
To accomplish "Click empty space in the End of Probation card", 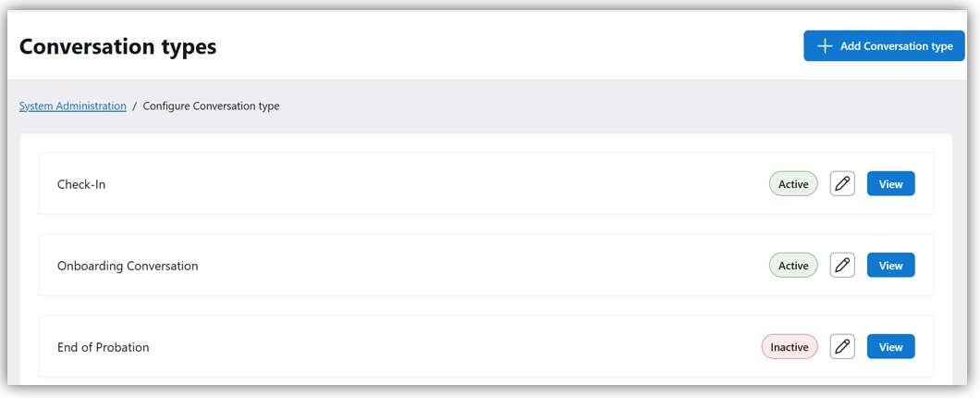I will pos(416,347).
